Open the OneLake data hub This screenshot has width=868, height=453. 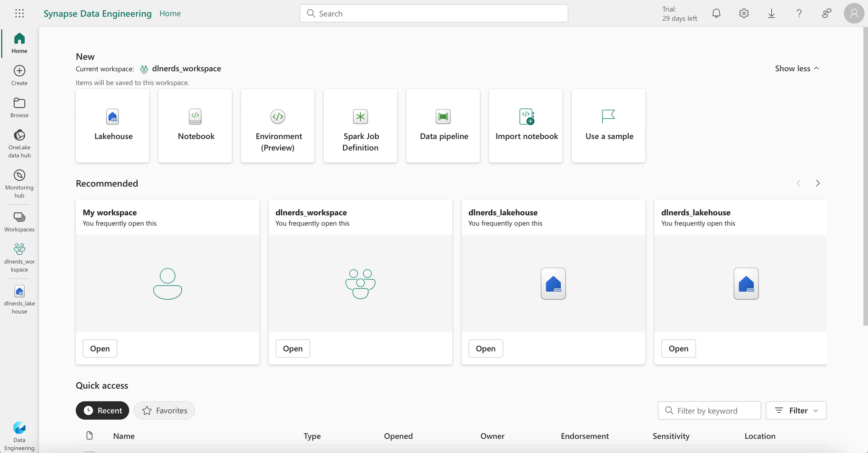pos(20,144)
